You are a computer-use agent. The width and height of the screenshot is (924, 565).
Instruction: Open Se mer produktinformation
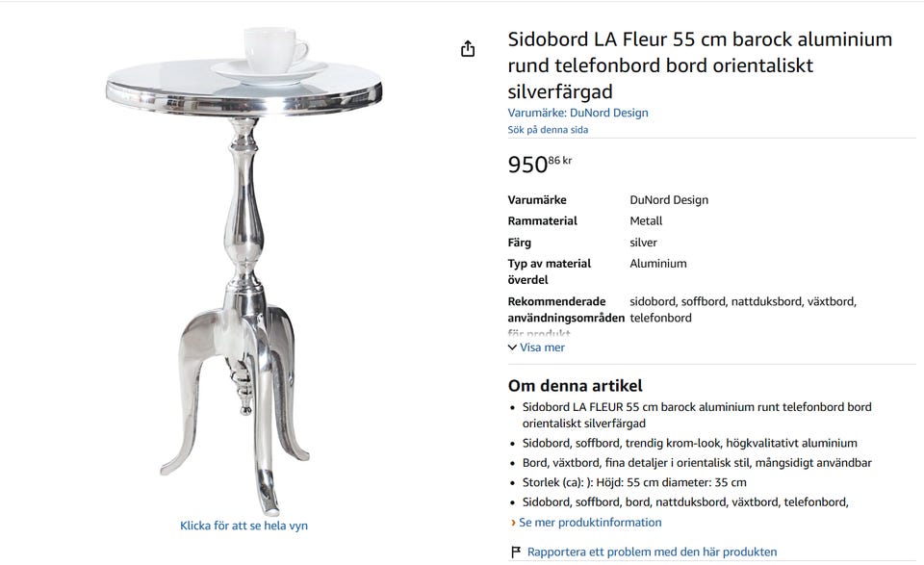[x=589, y=523]
